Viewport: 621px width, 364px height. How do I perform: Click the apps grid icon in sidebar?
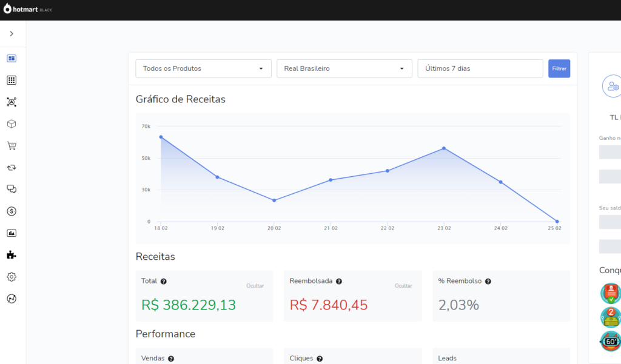click(x=12, y=81)
